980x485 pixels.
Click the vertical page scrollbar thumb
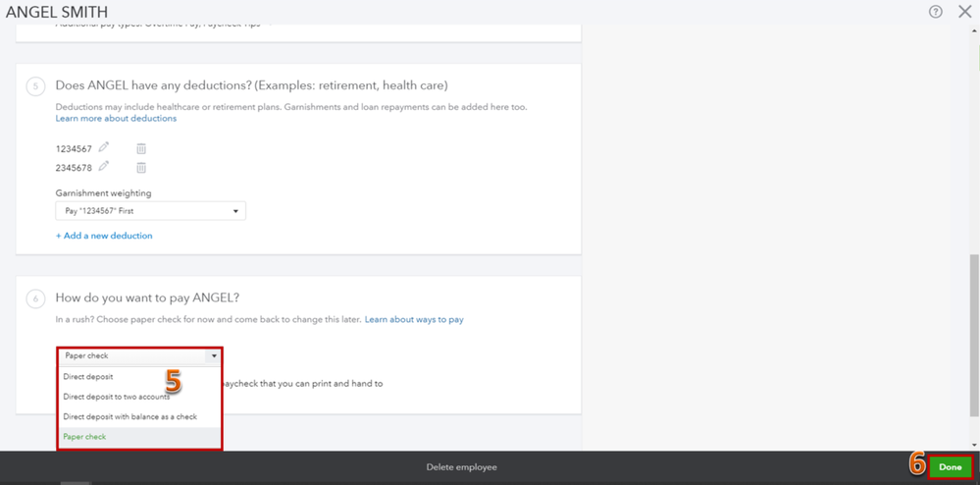click(974, 335)
